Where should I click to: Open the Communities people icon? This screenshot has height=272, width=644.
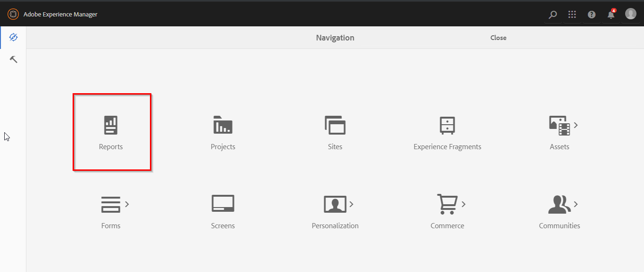tap(560, 204)
